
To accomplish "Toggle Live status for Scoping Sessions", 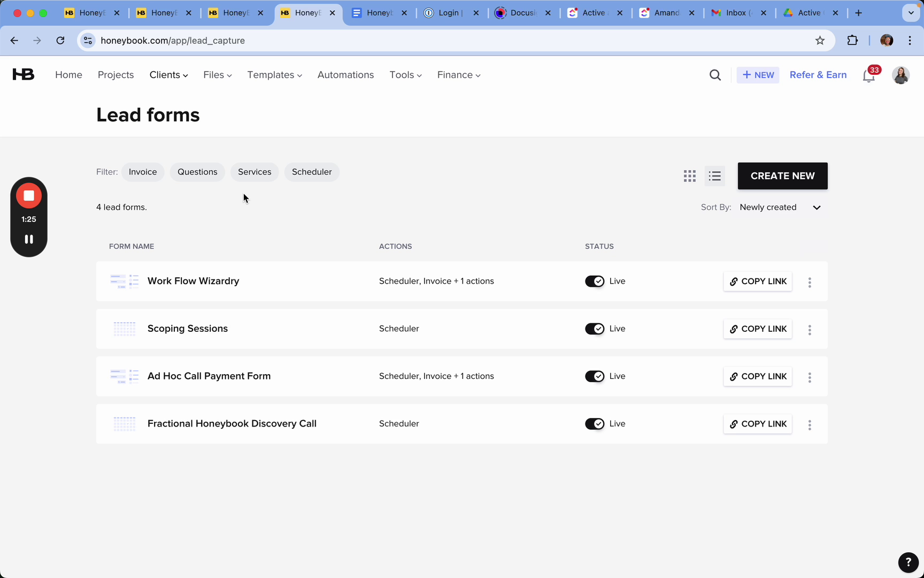I will (x=594, y=329).
